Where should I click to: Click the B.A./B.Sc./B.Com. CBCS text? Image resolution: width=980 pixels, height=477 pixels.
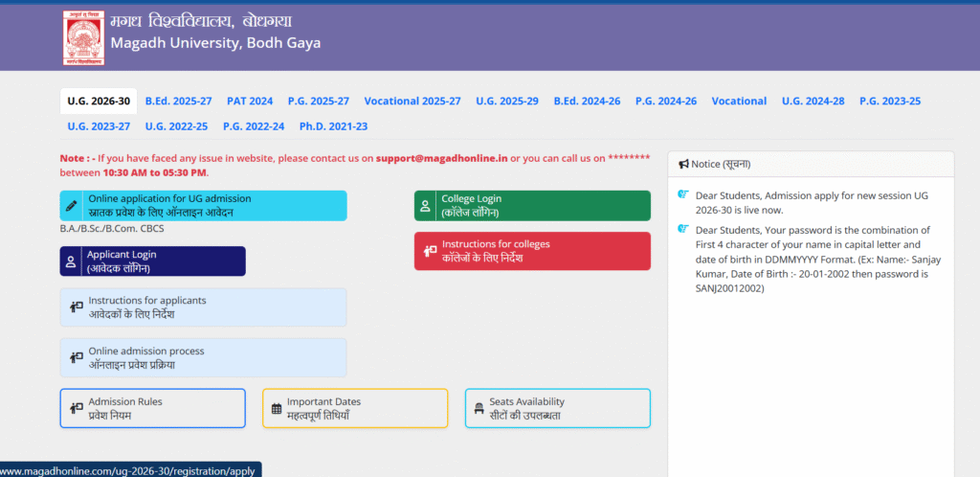point(112,229)
